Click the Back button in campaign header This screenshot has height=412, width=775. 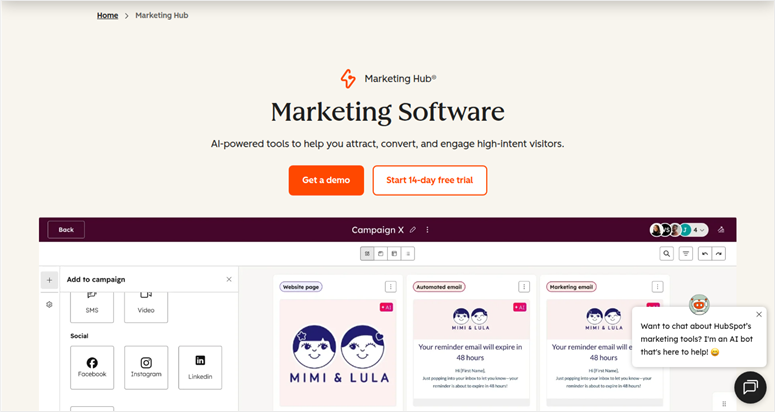coord(66,230)
